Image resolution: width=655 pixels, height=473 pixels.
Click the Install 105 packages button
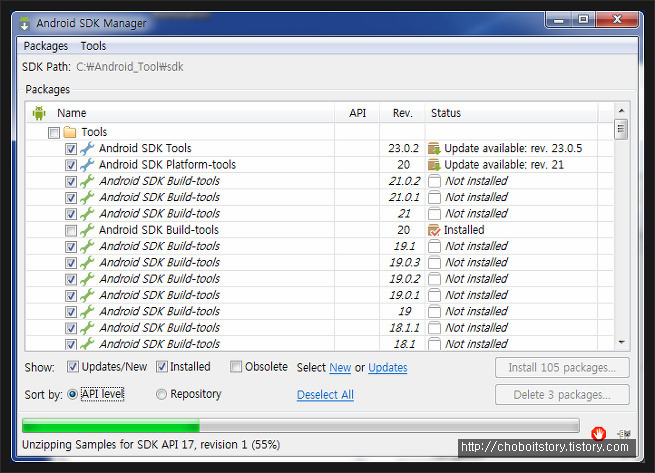tap(562, 368)
